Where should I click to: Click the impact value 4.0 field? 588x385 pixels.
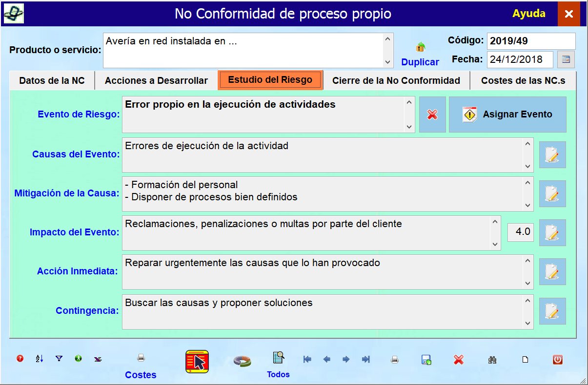[x=521, y=232]
